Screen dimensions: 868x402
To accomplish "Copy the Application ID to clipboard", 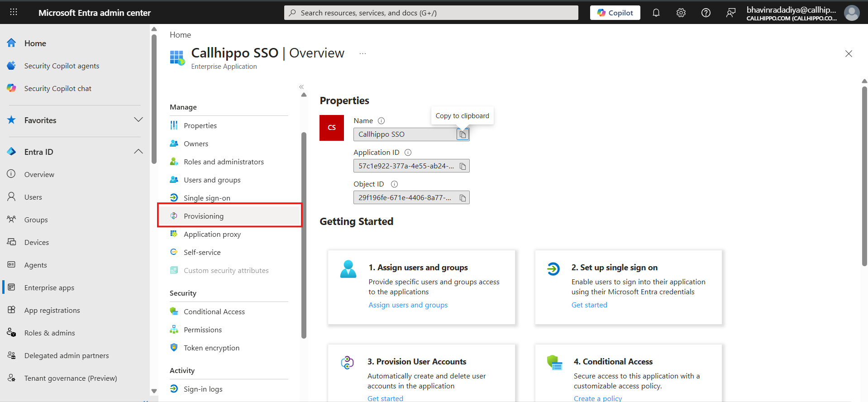I will [463, 166].
